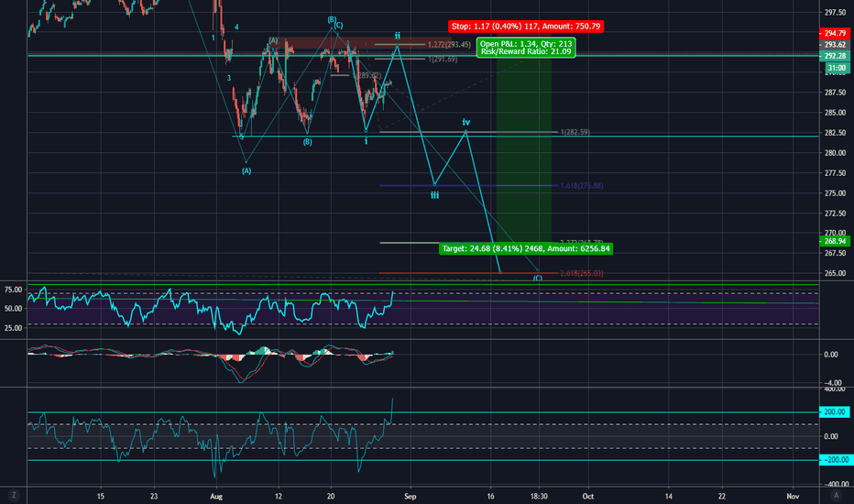Image resolution: width=854 pixels, height=504 pixels.
Task: Click the 25.00 RSI scale label
Action: pos(14,328)
